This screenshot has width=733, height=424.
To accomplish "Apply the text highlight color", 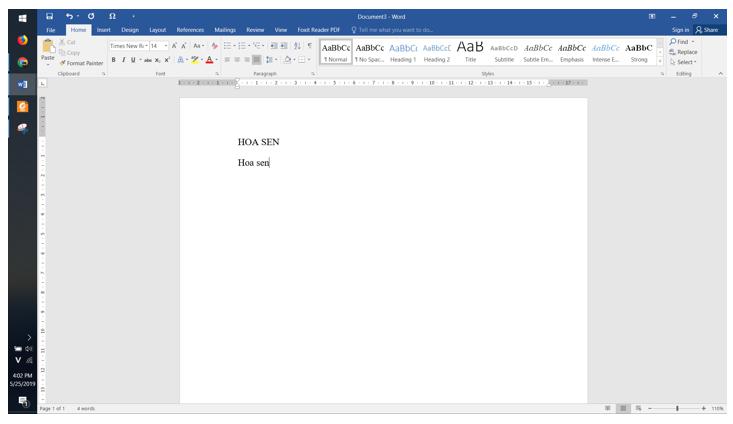I will point(195,60).
